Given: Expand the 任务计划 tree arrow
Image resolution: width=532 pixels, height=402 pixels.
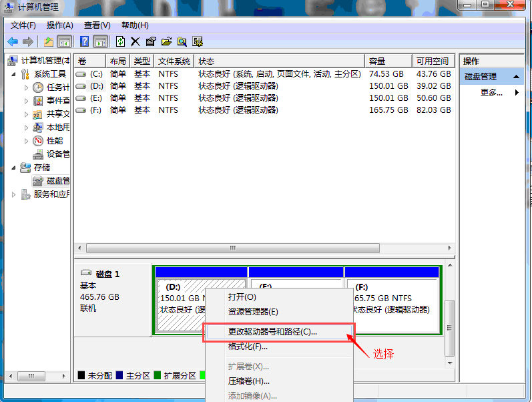Looking at the screenshot, I should point(26,87).
